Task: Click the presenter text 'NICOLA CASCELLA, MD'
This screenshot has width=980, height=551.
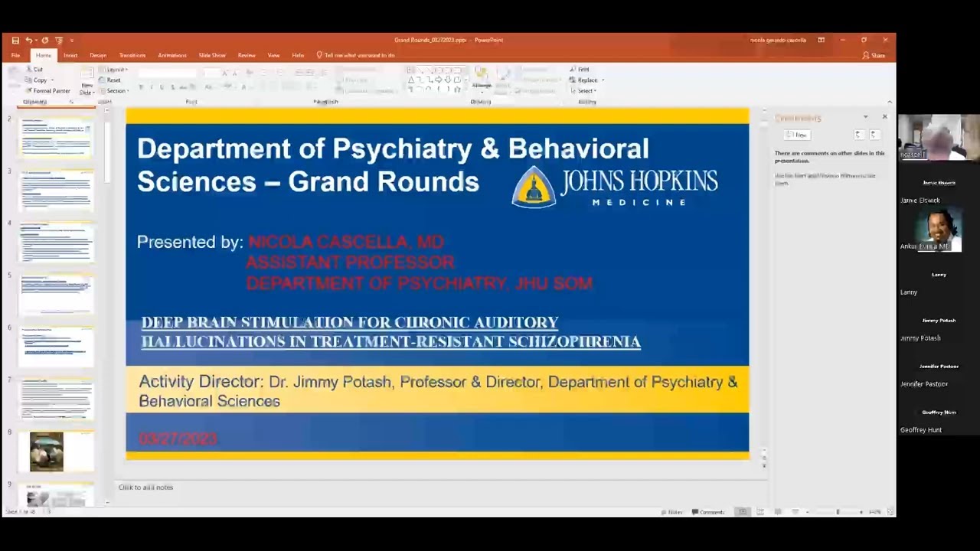Action: point(346,242)
